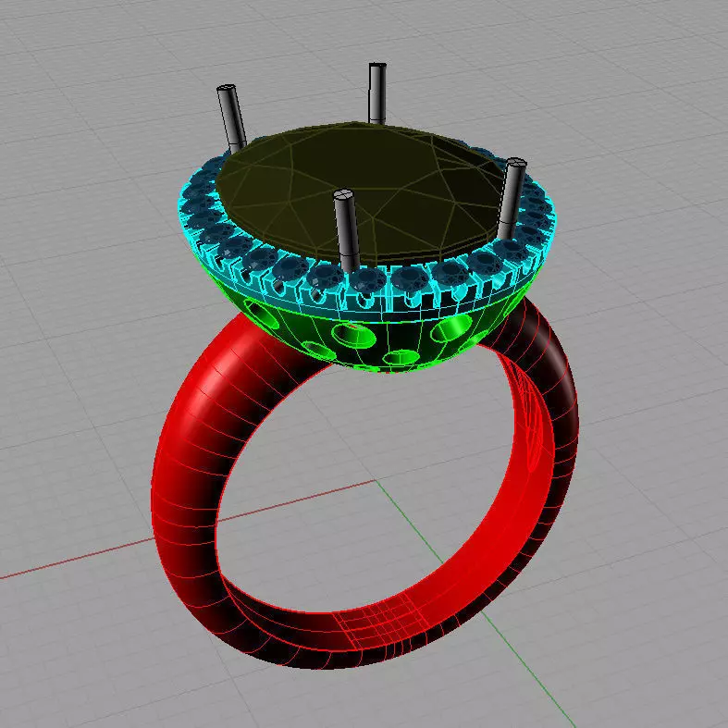The image size is (728, 728).
Task: Pick the prong on the gemstone's right edge
Action: [x=512, y=199]
